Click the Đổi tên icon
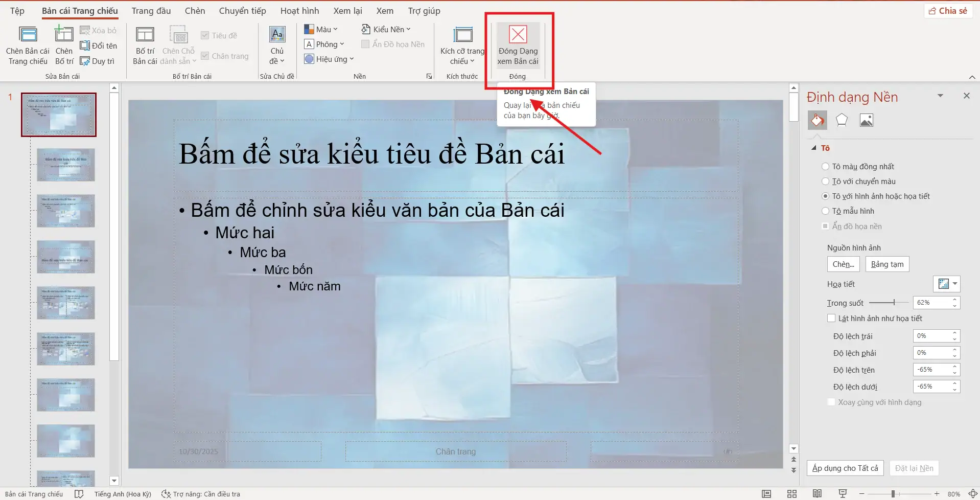 click(x=84, y=46)
